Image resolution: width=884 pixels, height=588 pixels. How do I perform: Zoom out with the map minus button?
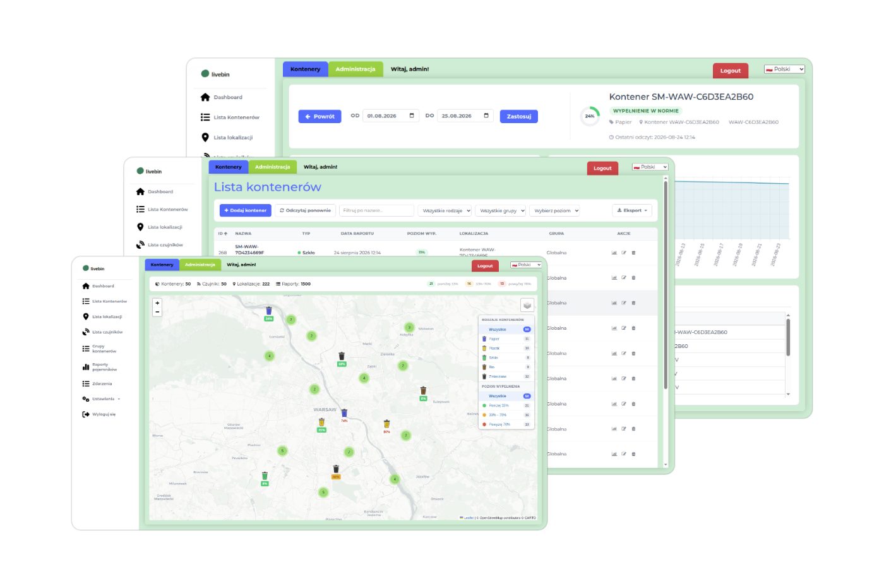[157, 312]
